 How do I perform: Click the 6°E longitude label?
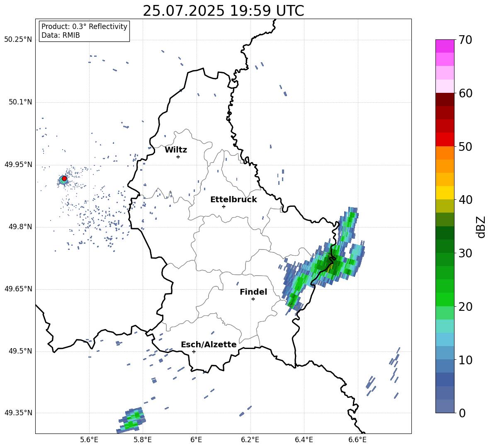click(x=196, y=440)
